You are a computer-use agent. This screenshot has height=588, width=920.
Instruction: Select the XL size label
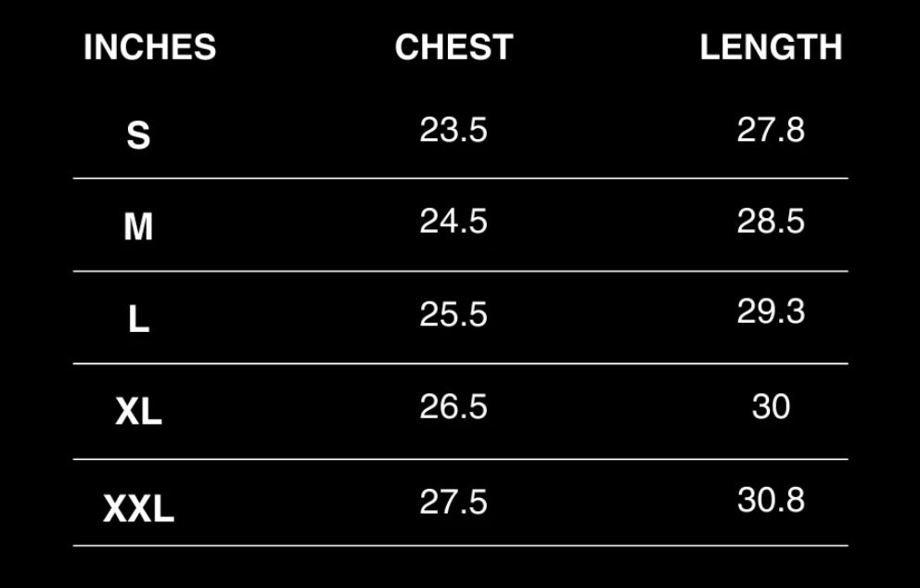pos(138,412)
